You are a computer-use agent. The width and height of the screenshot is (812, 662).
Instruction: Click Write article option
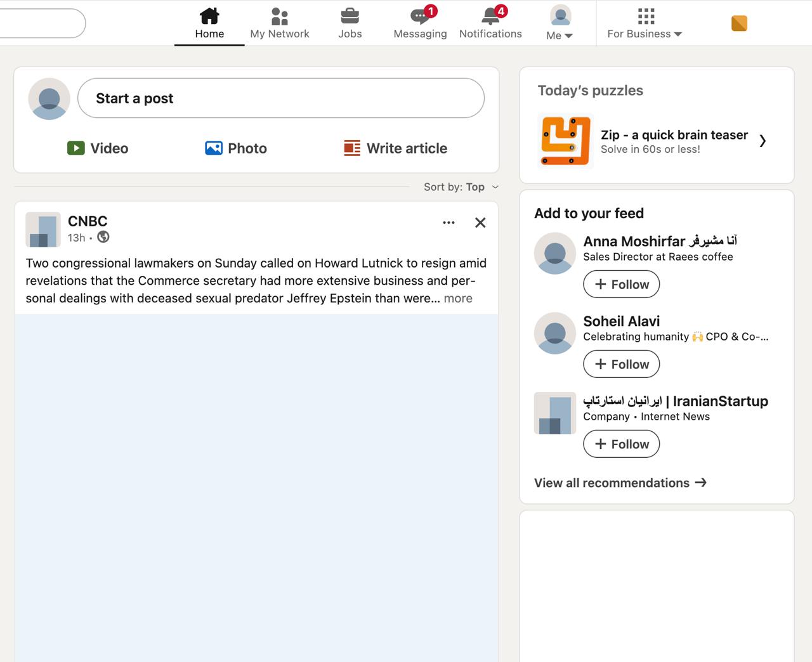pos(395,148)
